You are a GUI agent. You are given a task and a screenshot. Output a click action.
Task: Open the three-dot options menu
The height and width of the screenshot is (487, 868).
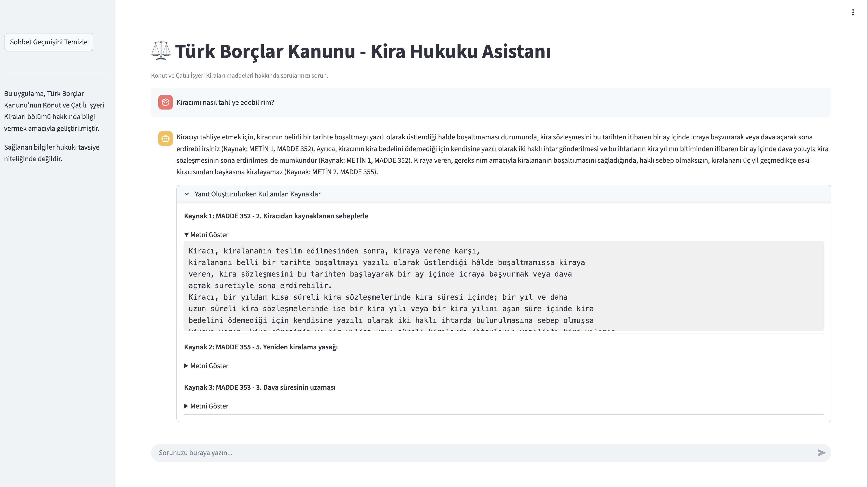coord(853,12)
